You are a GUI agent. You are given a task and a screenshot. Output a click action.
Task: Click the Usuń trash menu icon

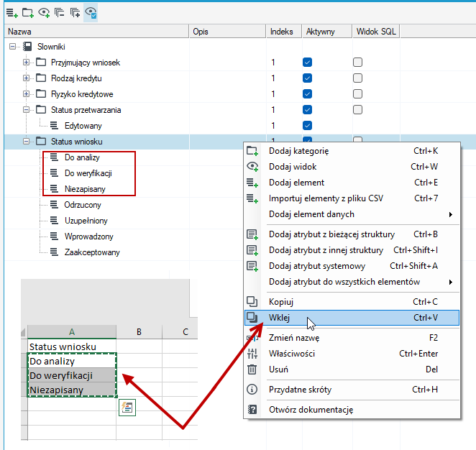coord(252,369)
